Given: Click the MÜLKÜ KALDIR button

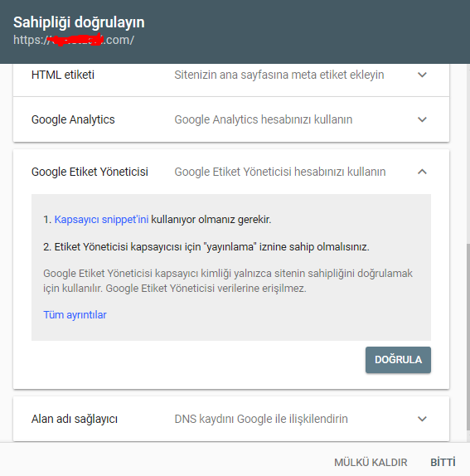Looking at the screenshot, I should [371, 463].
